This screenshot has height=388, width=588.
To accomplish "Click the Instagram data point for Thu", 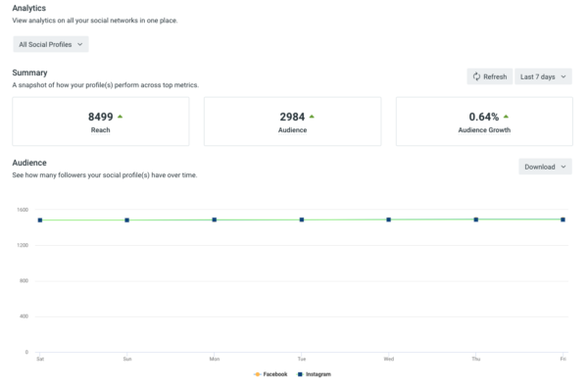I will [476, 219].
